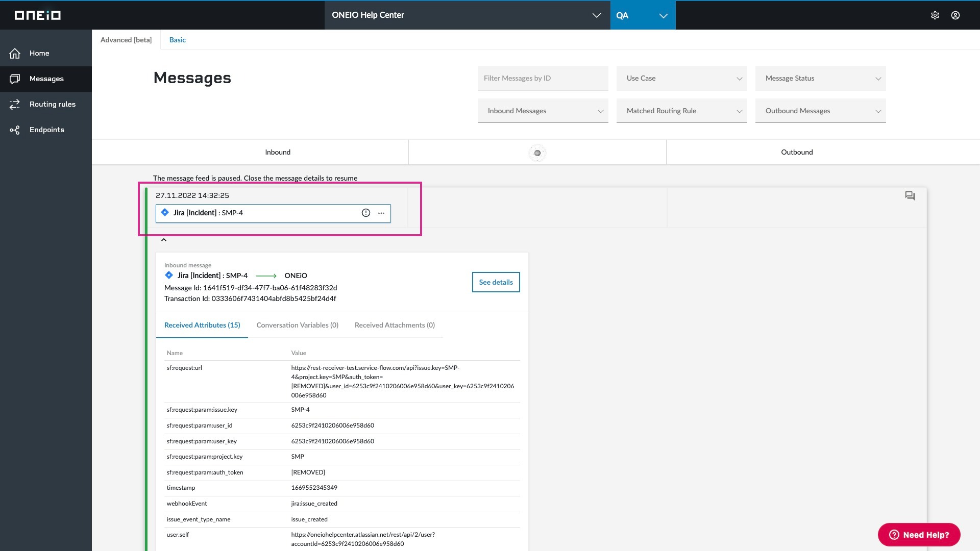
Task: Click the Message Id value text
Action: (270, 288)
